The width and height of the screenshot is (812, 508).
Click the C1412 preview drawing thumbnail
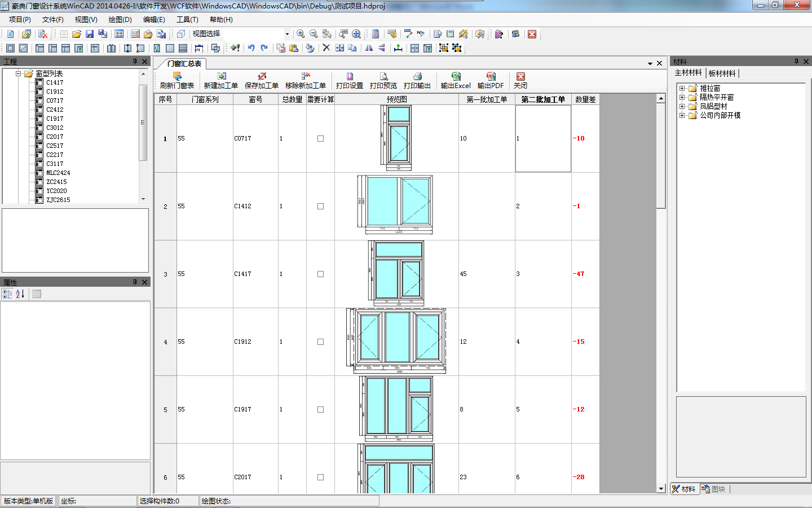[x=396, y=205]
